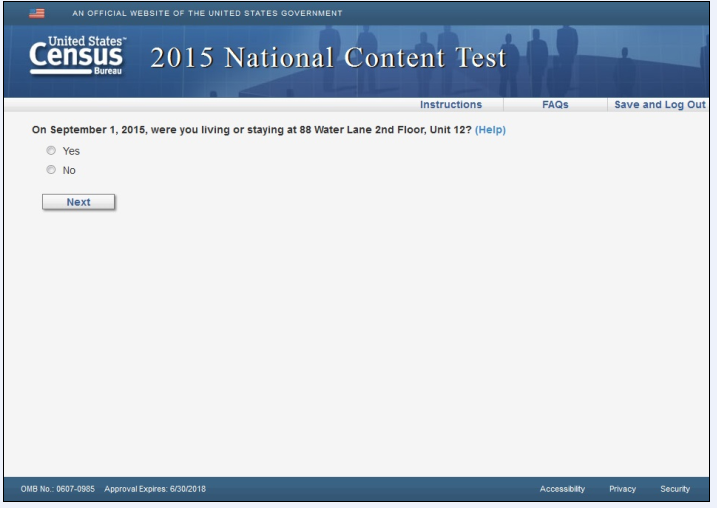Select the Yes radio button

point(51,150)
